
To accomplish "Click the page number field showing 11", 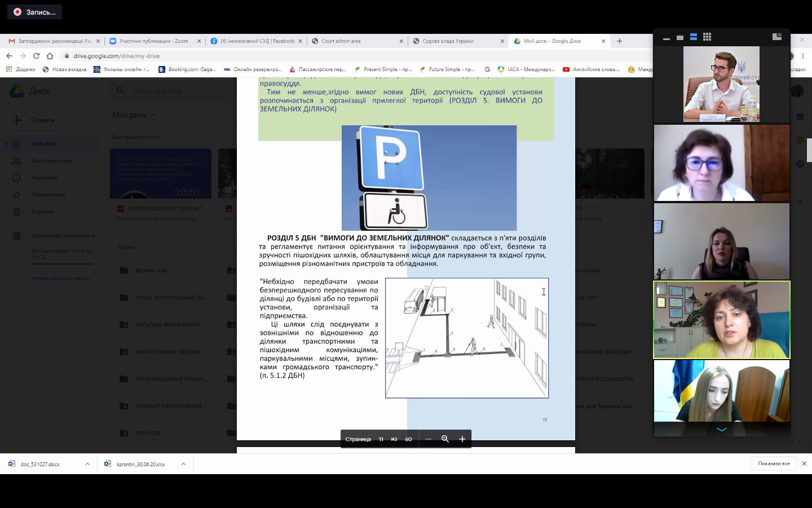I will (x=381, y=439).
